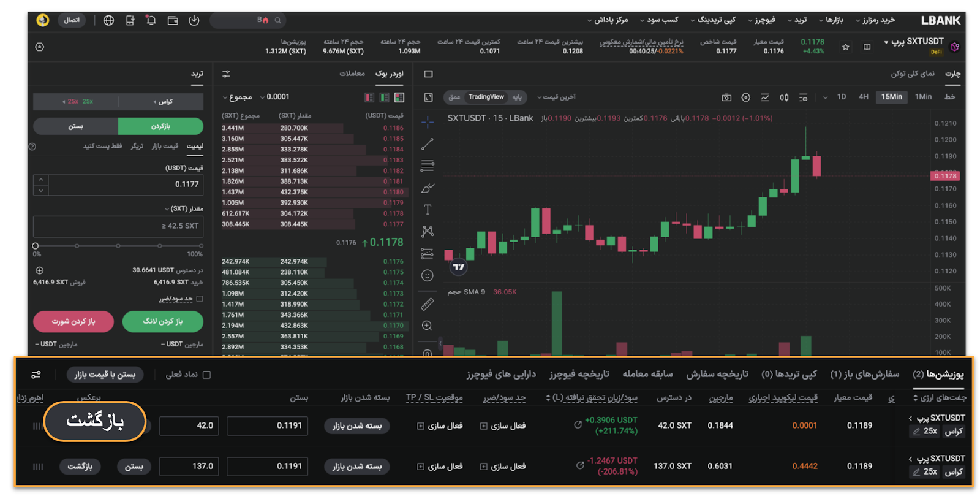Open 25x leverage selector
This screenshot has height=496, width=980.
click(76, 102)
